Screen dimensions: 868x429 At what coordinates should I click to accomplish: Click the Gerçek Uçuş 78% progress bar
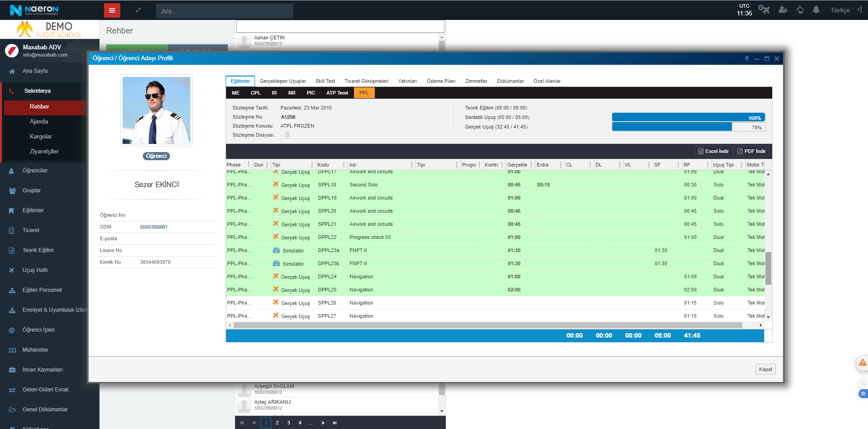click(688, 127)
